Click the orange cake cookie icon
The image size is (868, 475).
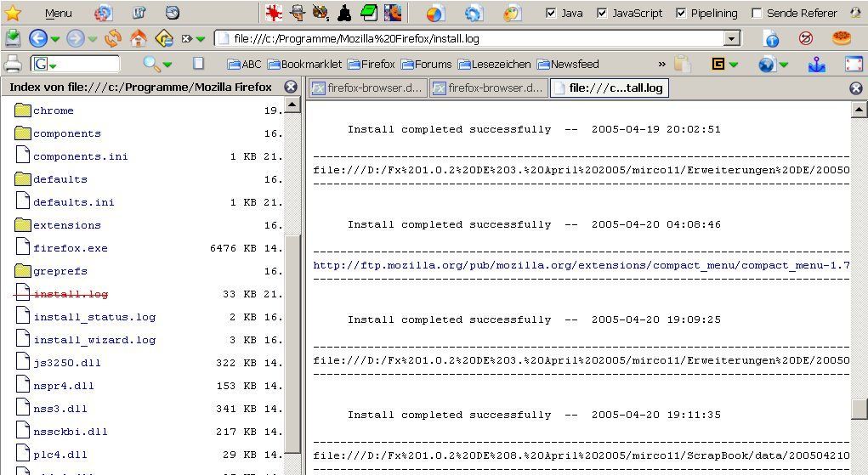click(842, 38)
